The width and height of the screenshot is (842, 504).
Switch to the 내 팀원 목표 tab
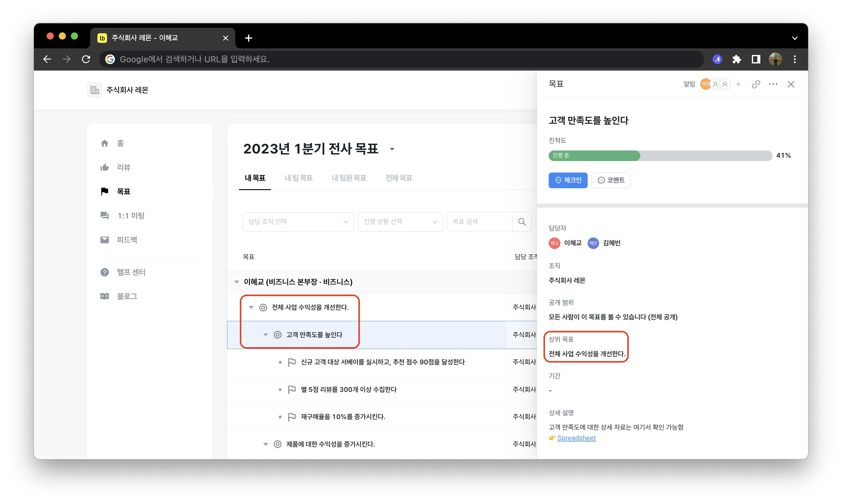click(x=349, y=178)
